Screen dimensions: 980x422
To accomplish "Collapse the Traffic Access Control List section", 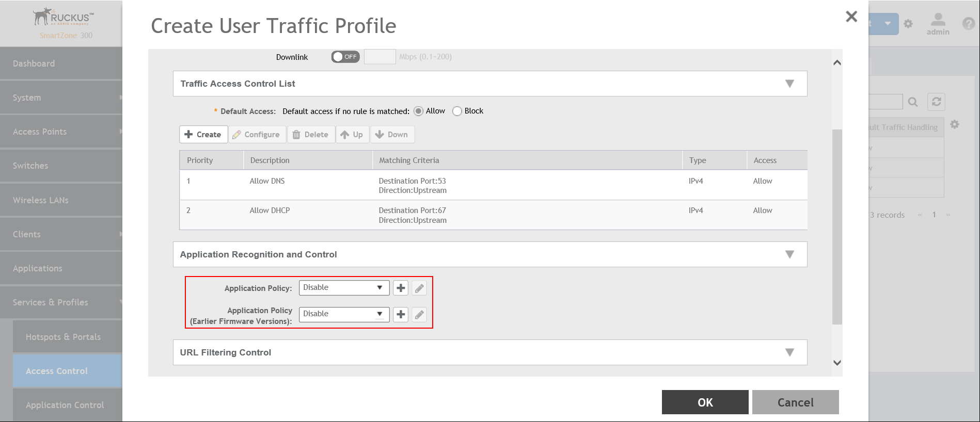I will coord(789,84).
